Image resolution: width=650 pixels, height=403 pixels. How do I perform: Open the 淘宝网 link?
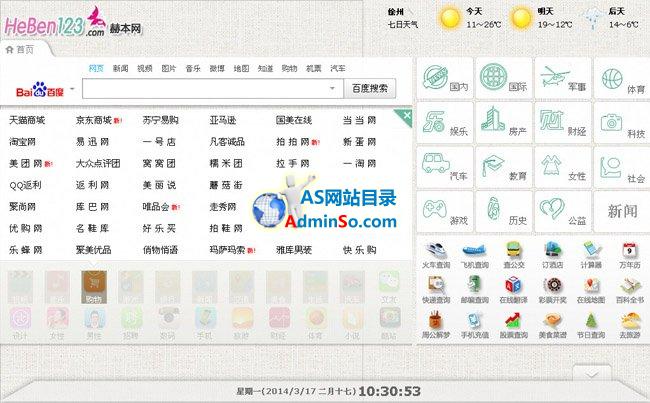pos(22,142)
